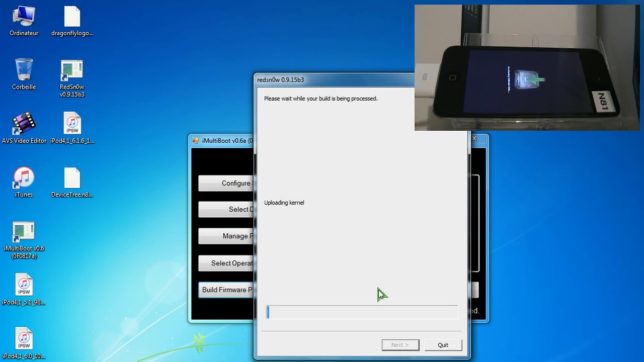Open AVS Video Editor shortcut
The height and width of the screenshot is (362, 644).
[24, 129]
